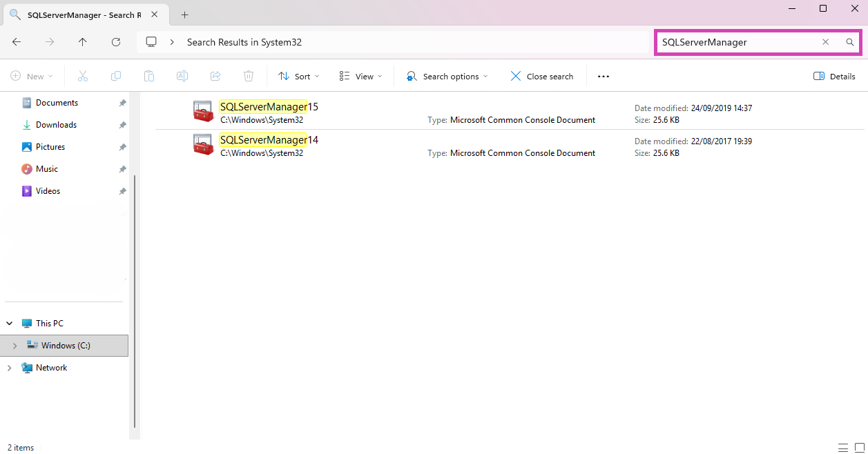
Task: Open the Sort dropdown menu
Action: click(299, 77)
